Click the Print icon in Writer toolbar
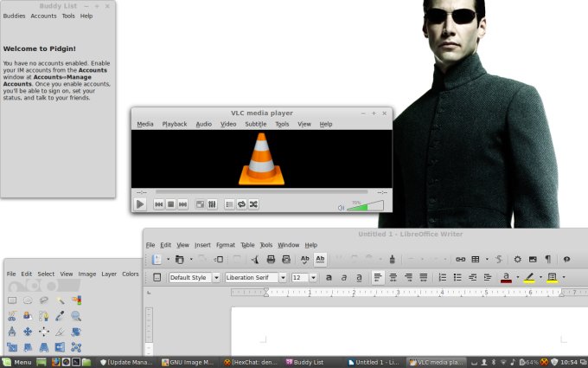 coord(271,259)
